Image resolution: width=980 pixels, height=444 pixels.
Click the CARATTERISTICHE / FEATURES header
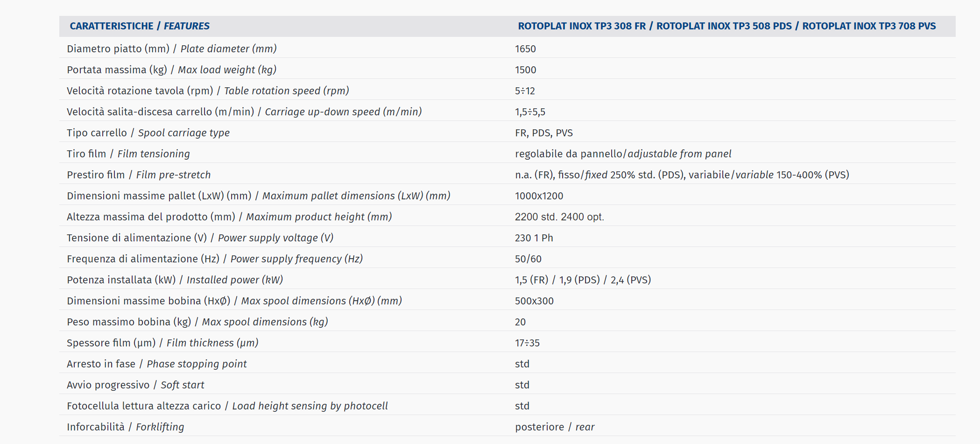click(x=140, y=26)
